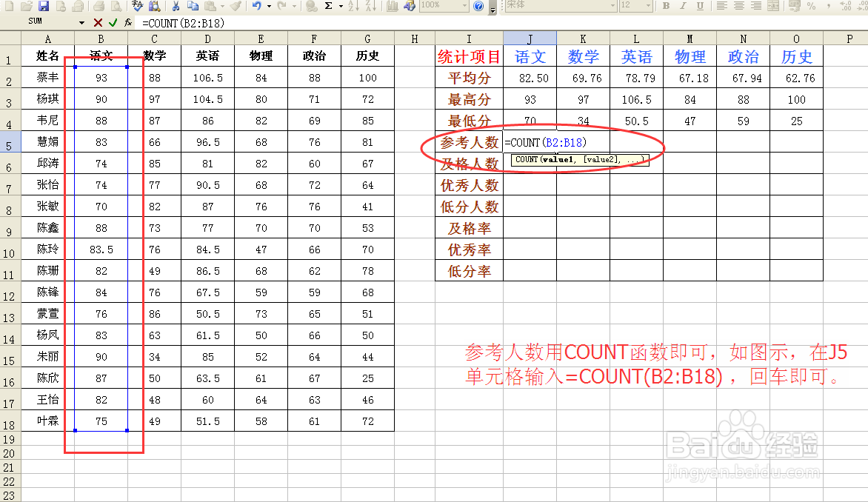
Task: Click the Sort Ascending icon
Action: [x=355, y=7]
